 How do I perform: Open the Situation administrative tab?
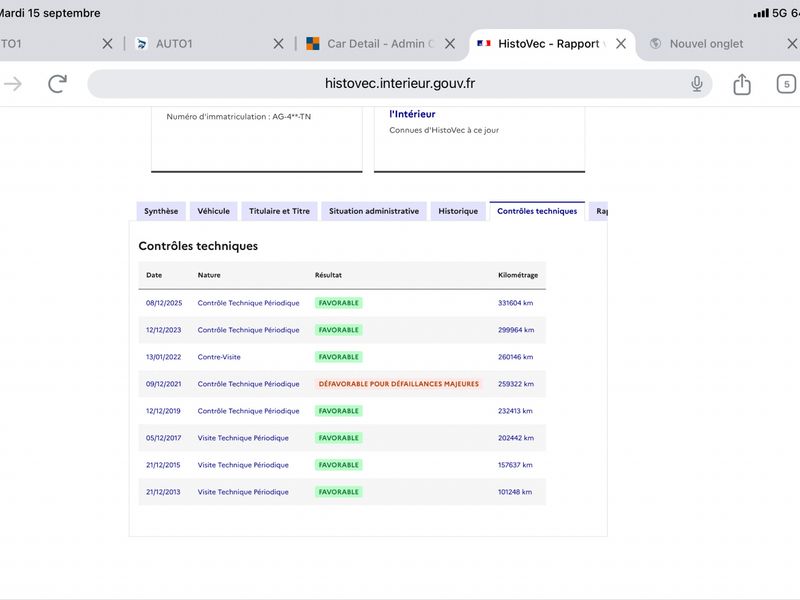(373, 211)
